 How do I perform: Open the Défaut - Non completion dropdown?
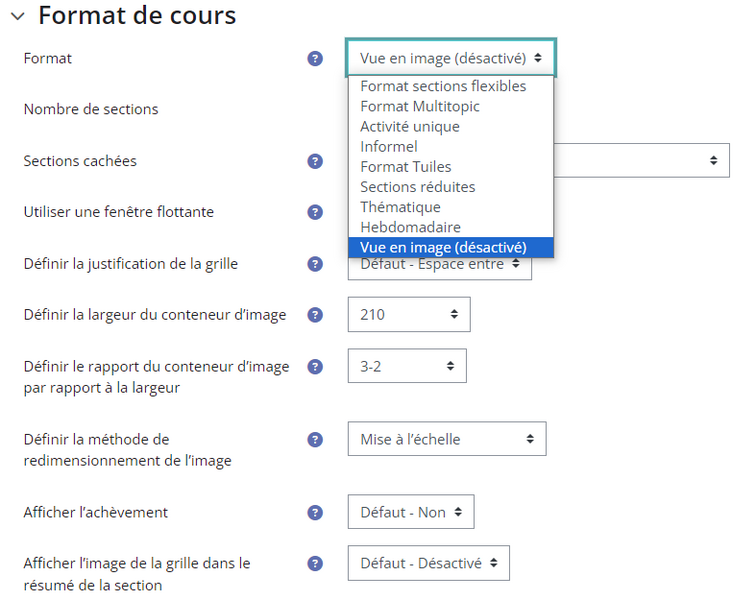tap(411, 512)
